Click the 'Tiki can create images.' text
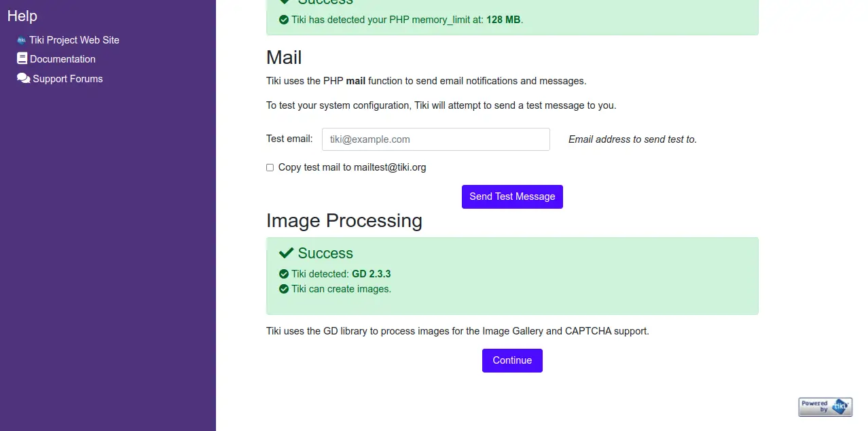Image resolution: width=868 pixels, height=431 pixels. (341, 289)
